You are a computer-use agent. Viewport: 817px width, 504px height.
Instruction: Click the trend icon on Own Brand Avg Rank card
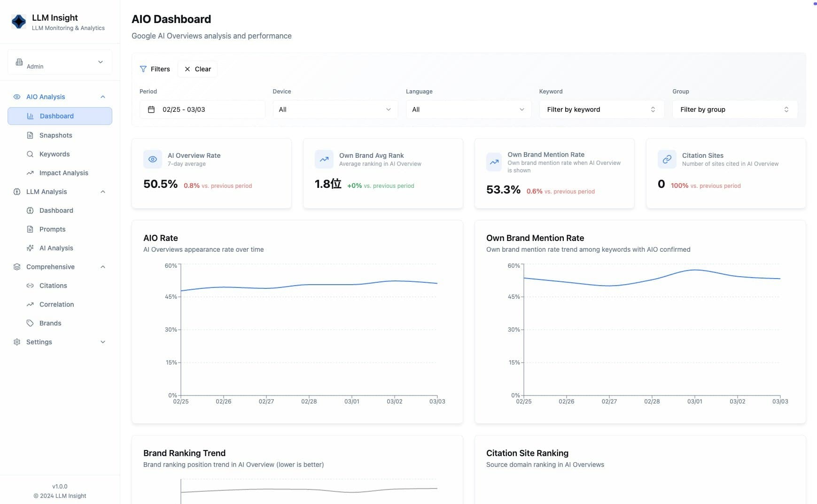tap(324, 159)
